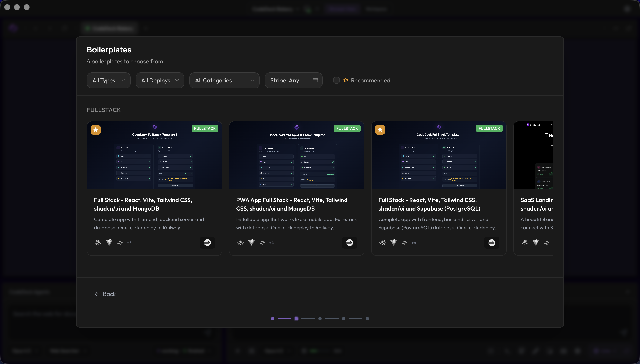
Task: Click the back arrow icon beside Back
Action: point(96,294)
